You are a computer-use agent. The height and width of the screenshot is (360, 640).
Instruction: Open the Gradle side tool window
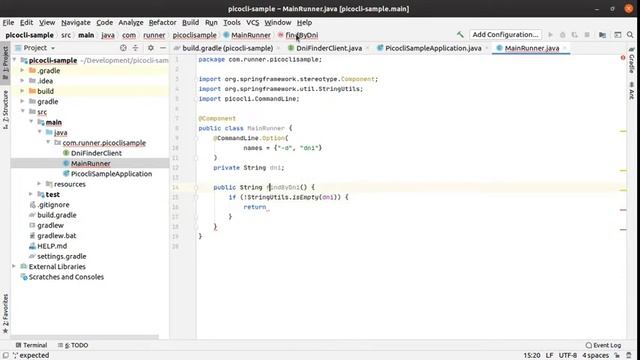(631, 60)
